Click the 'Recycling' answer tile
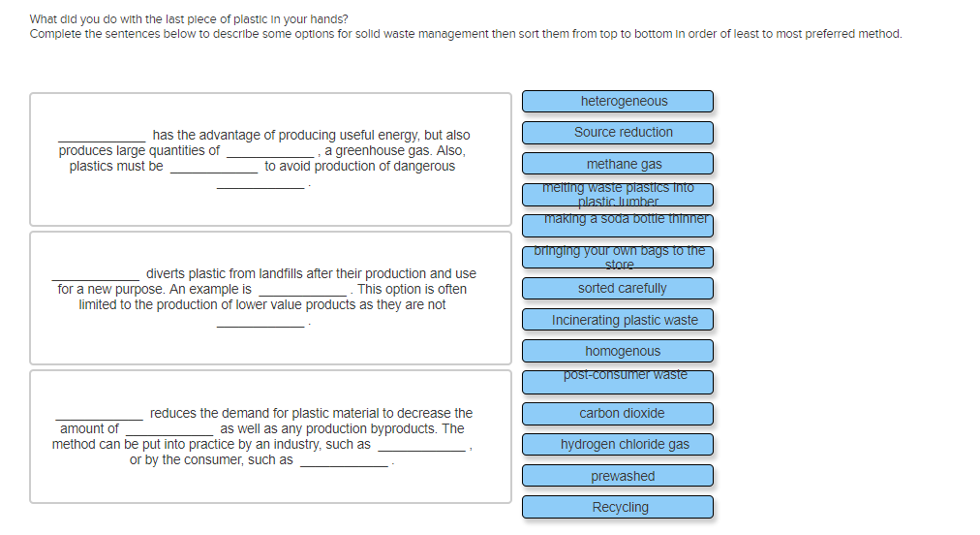 pos(618,507)
